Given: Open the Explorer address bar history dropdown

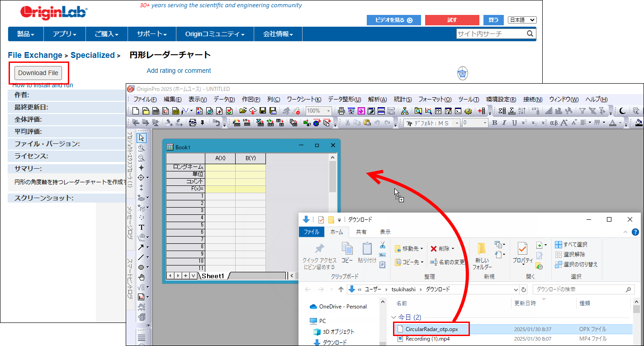Looking at the screenshot, I should [516, 289].
